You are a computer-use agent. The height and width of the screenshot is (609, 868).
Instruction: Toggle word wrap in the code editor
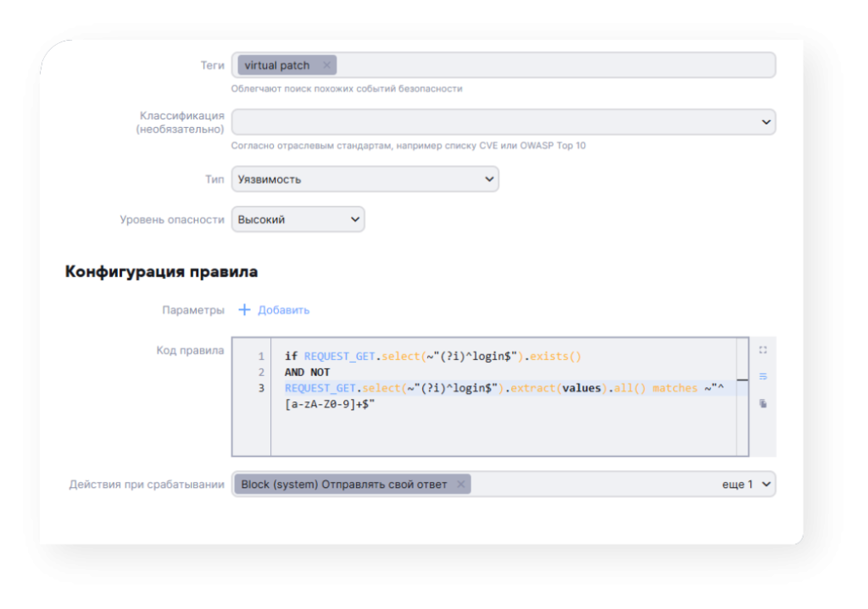click(x=763, y=376)
